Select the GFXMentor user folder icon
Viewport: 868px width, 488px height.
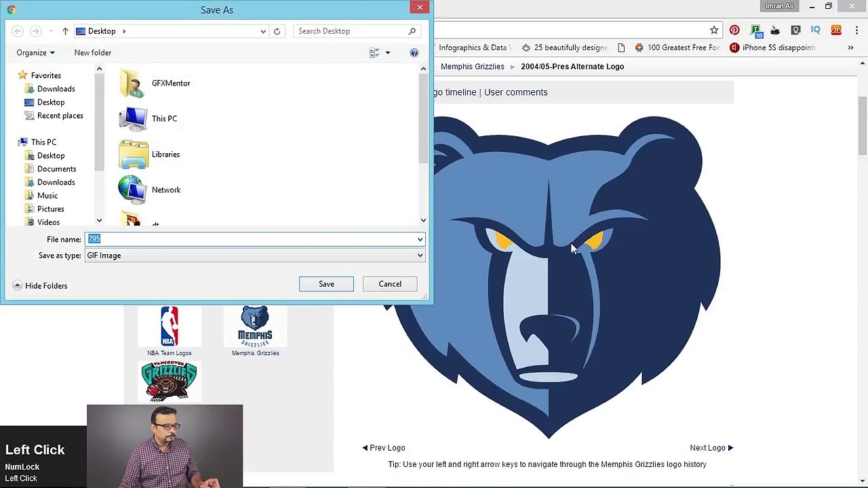point(133,83)
